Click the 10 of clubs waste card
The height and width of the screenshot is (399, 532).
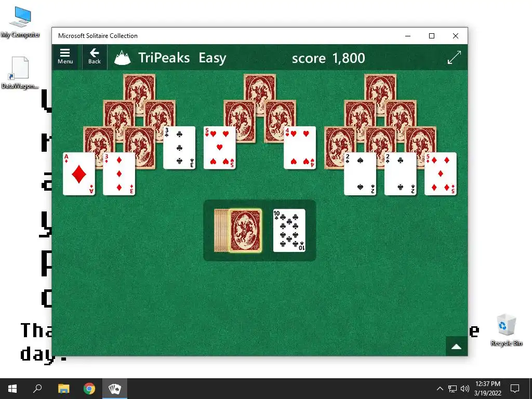[x=289, y=231]
